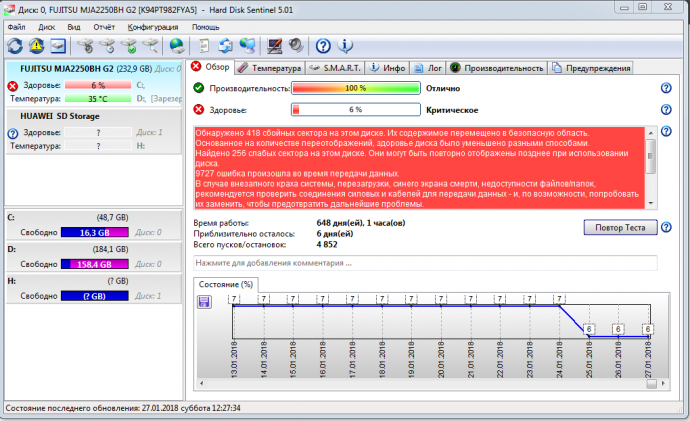Click the Здоровье 6 % bar in overview

click(x=356, y=110)
